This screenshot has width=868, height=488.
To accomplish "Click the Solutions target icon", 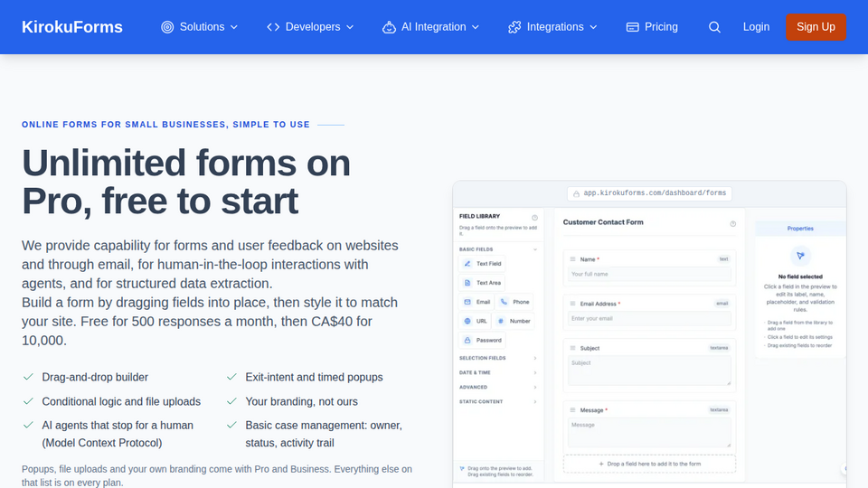I will 167,27.
